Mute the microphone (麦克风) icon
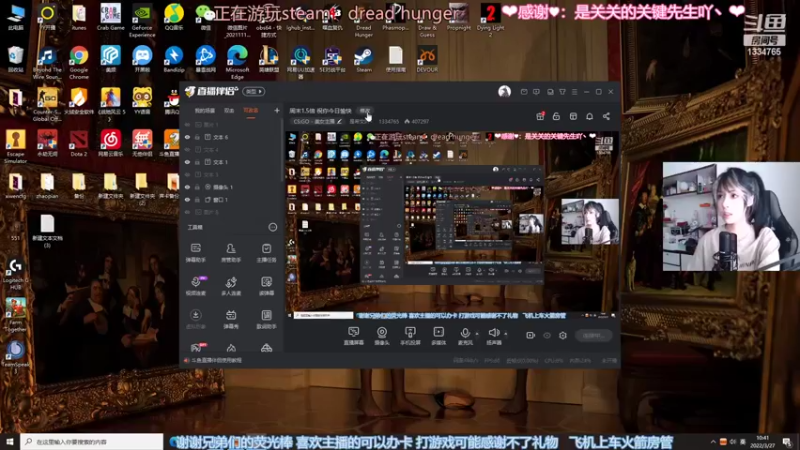This screenshot has height=450, width=800. [x=465, y=333]
